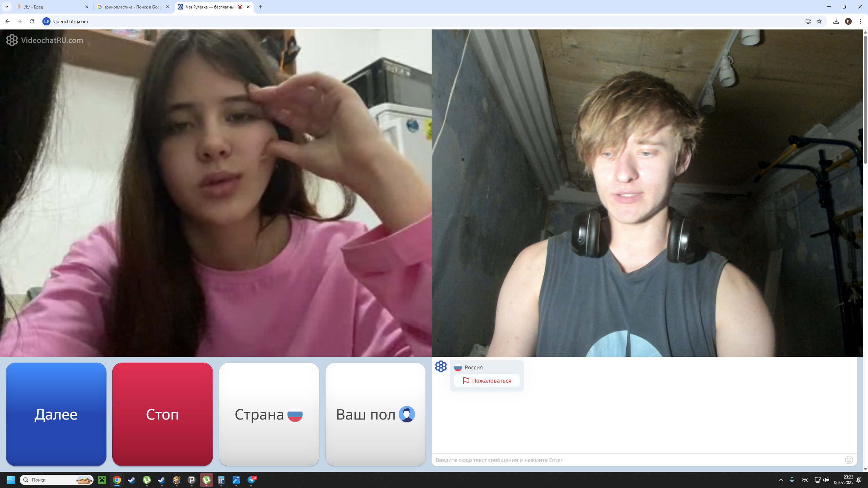Screen dimensions: 868x488
Task: Switch РУС keyboard language indicator
Action: 805,480
